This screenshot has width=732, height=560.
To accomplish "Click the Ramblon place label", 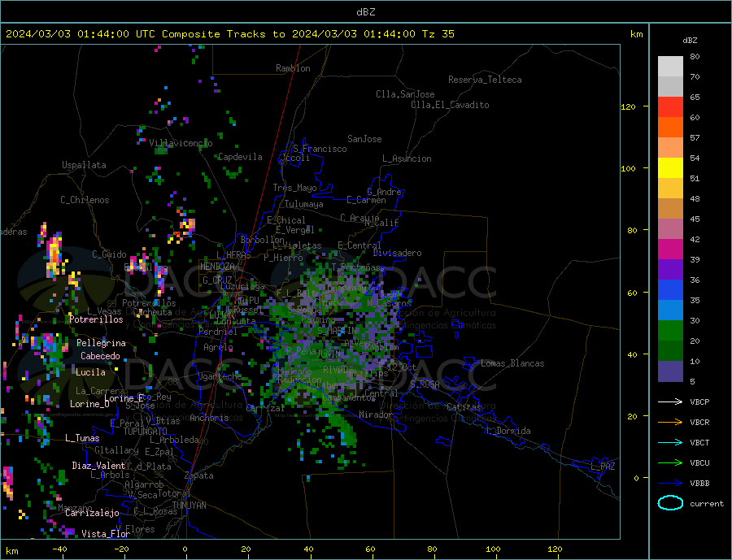I will pyautogui.click(x=293, y=68).
